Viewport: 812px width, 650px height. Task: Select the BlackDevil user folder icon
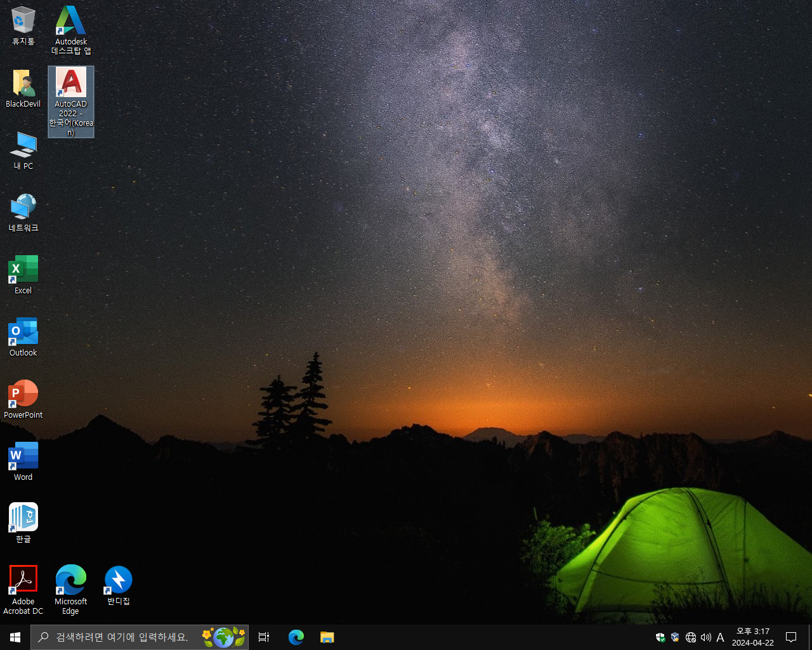[x=23, y=88]
